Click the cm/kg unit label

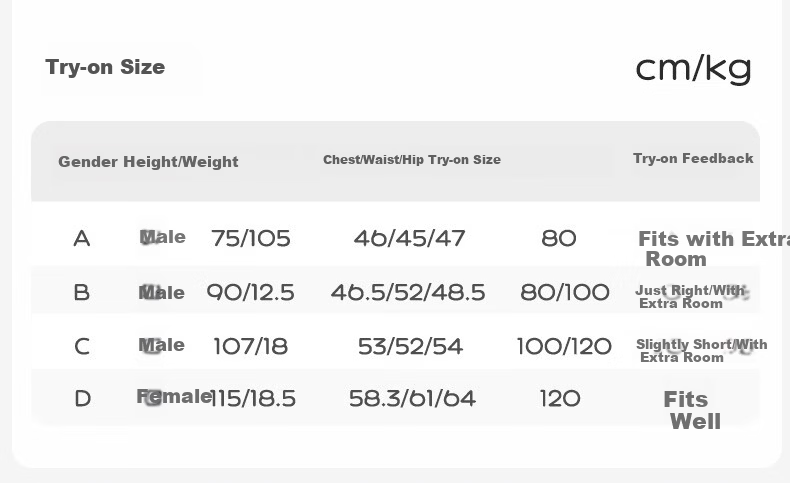click(693, 68)
